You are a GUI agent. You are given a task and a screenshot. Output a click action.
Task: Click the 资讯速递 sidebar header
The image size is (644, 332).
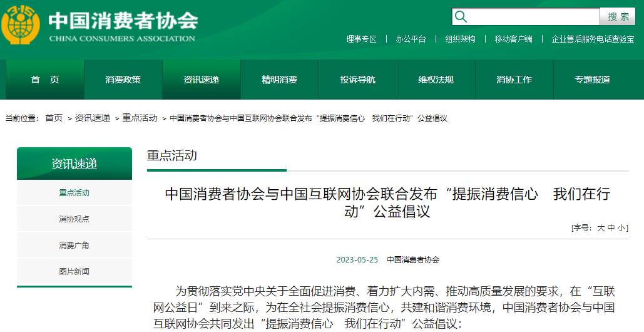point(74,163)
